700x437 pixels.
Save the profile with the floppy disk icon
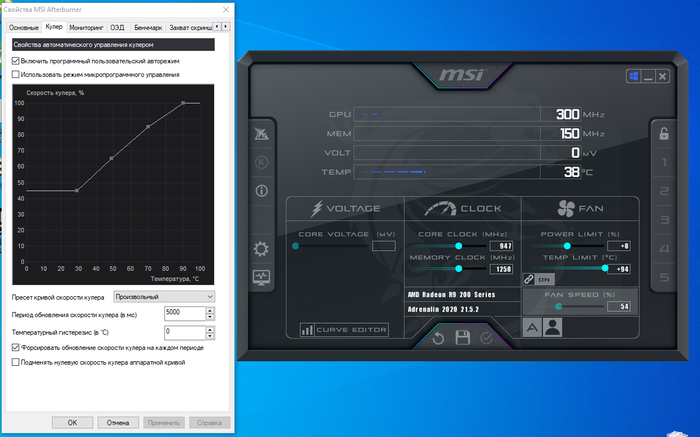click(462, 338)
